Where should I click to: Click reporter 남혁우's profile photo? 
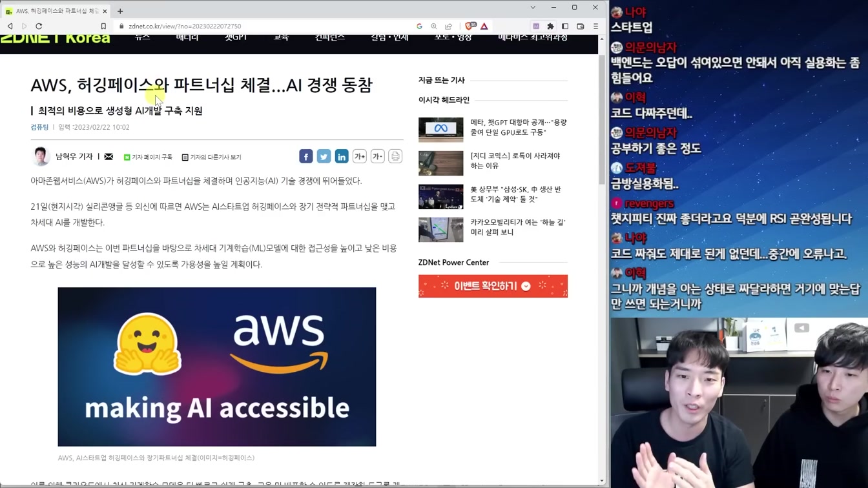coord(41,156)
